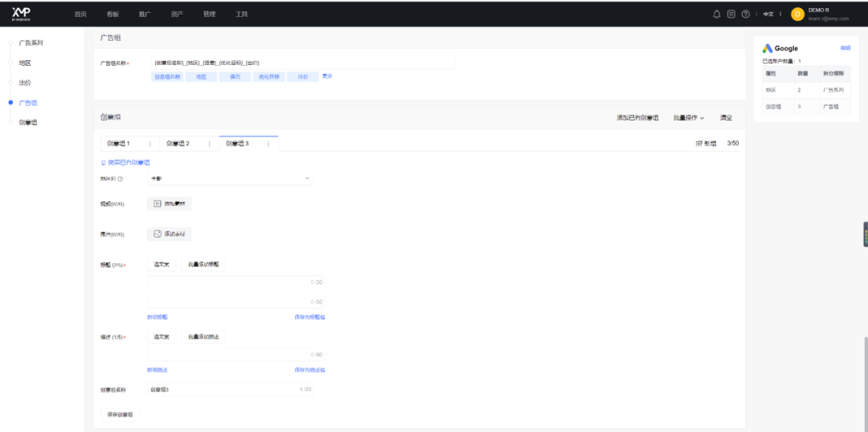
Task: Jump to 广告系列 step in left sidebar
Action: pos(31,43)
